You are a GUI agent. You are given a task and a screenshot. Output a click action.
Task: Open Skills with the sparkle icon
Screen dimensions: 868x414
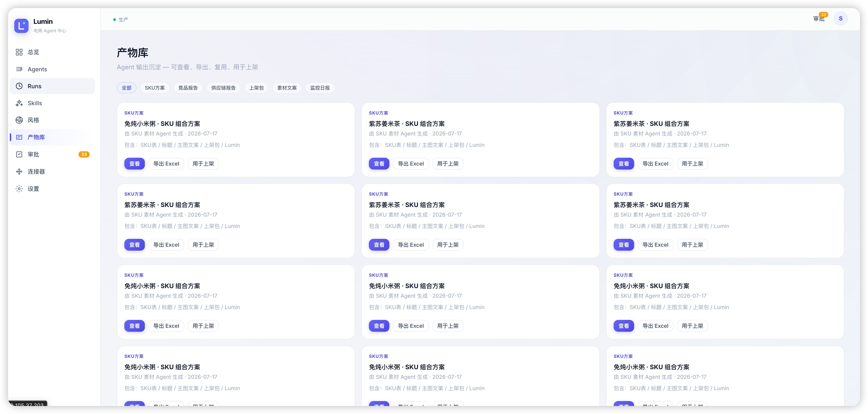(x=19, y=103)
